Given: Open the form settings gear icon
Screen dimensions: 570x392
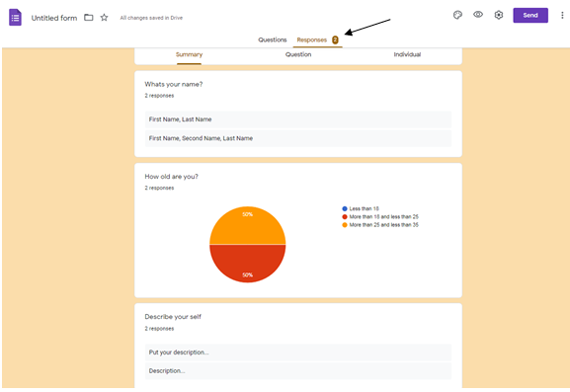Looking at the screenshot, I should [x=499, y=15].
